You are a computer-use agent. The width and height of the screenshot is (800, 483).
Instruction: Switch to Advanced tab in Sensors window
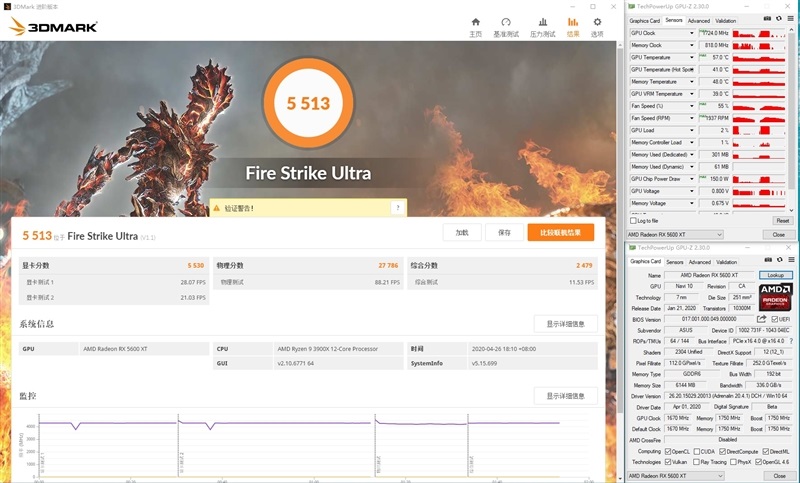(x=698, y=20)
